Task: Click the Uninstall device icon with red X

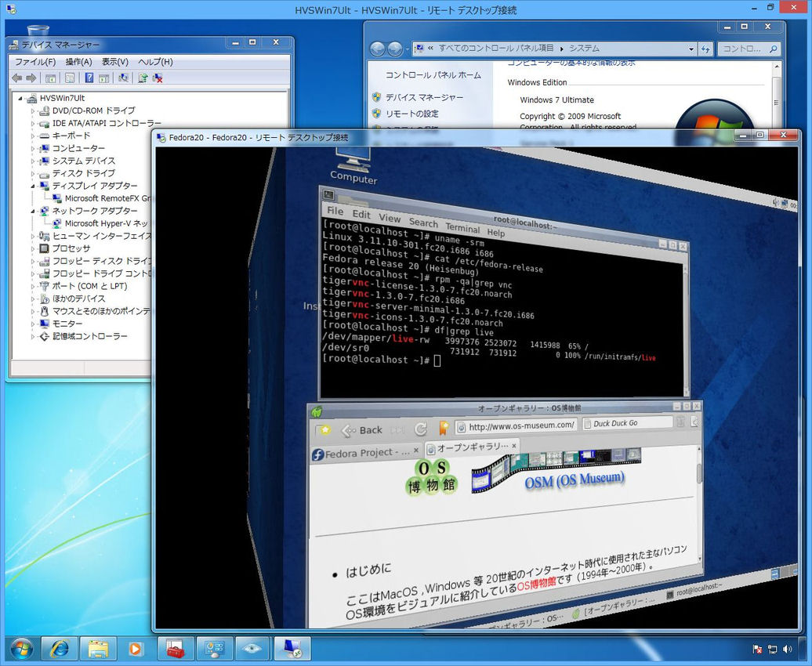Action: (158, 78)
